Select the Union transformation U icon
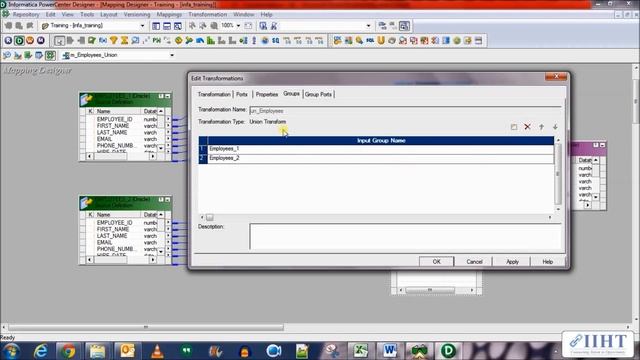This screenshot has height=360, width=640. [381, 40]
